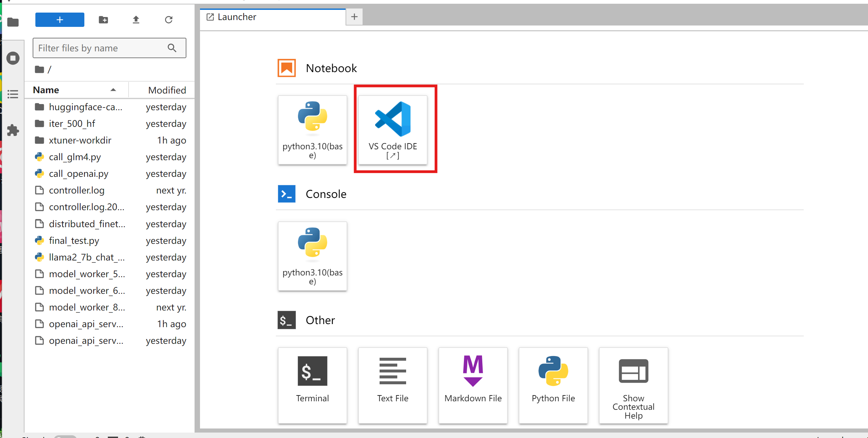This screenshot has height=438, width=868.
Task: Select the distributed_finet... file
Action: 110,224
